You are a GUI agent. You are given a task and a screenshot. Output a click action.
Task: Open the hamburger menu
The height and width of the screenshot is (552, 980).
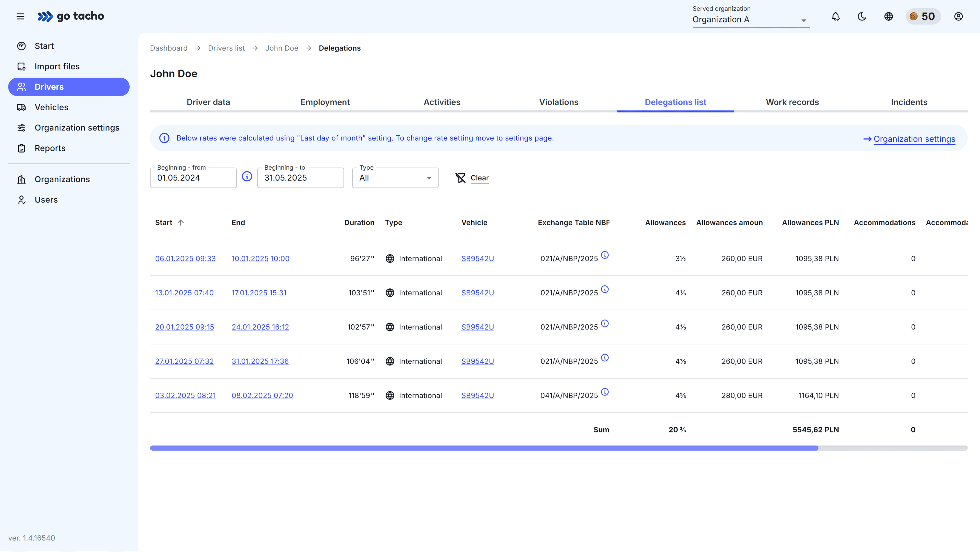(20, 16)
